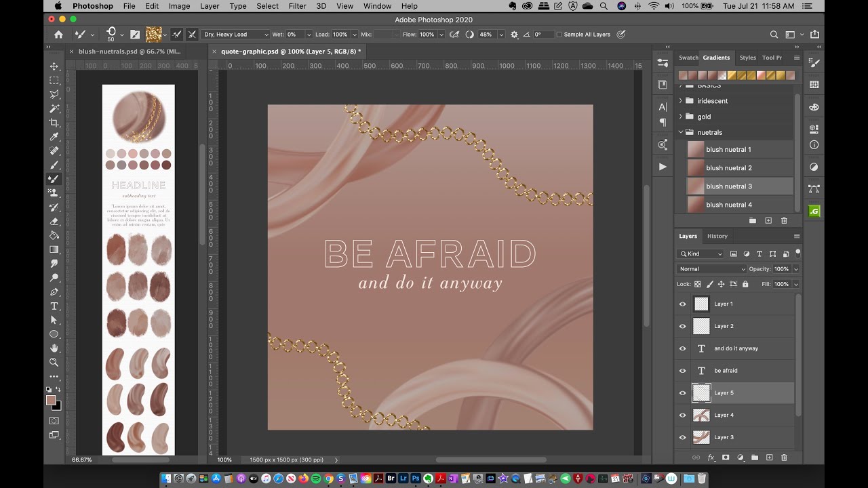This screenshot has width=868, height=488.
Task: Toggle visibility of Layer 3
Action: tap(683, 437)
